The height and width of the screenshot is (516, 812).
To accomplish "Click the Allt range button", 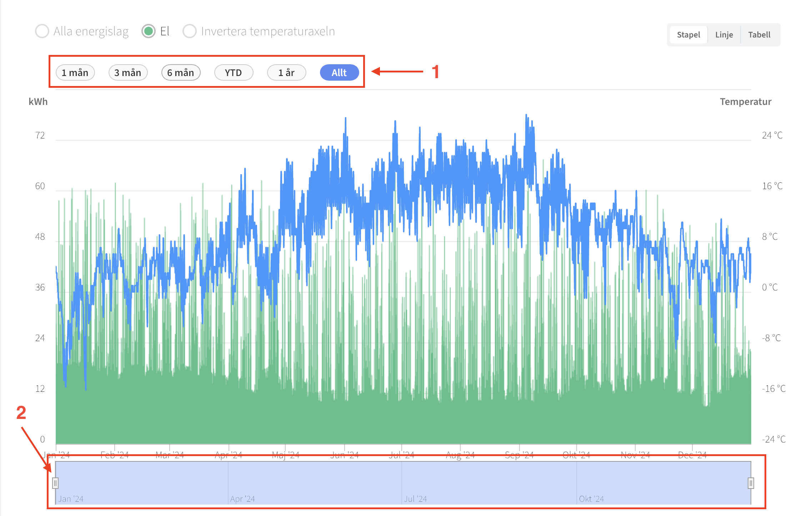I will (x=339, y=73).
